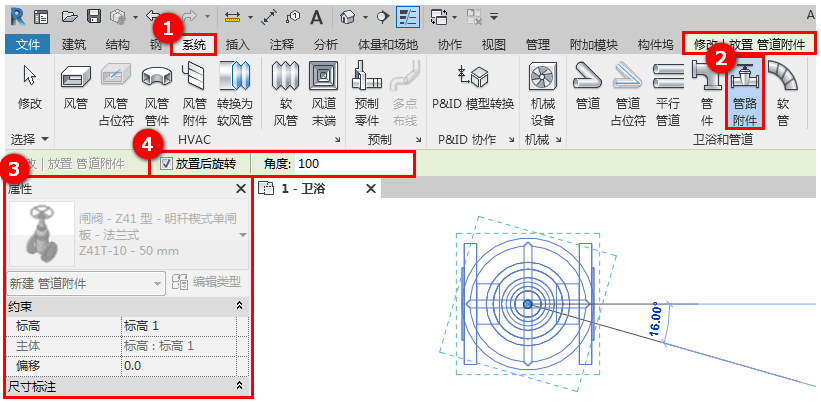Select the 预制零件 fabrication part tool

click(x=367, y=94)
